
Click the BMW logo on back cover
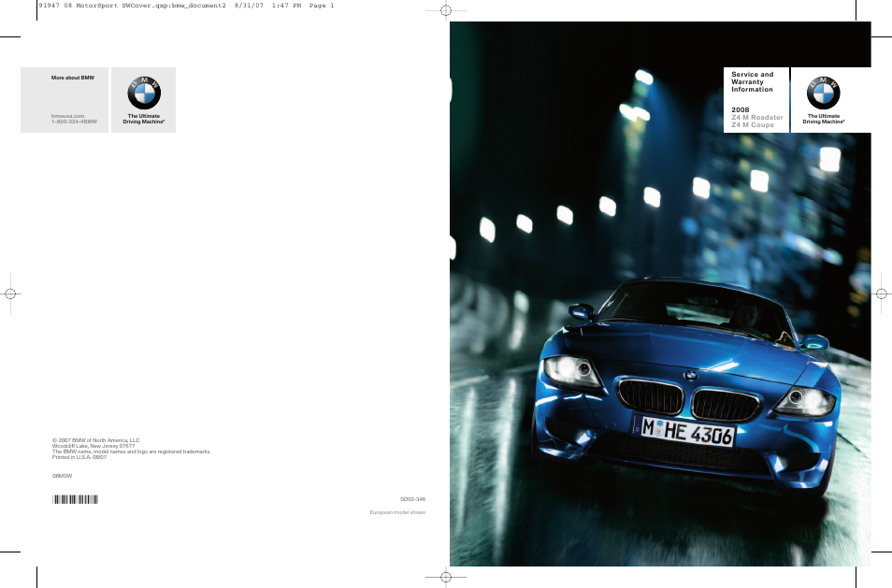pyautogui.click(x=144, y=93)
